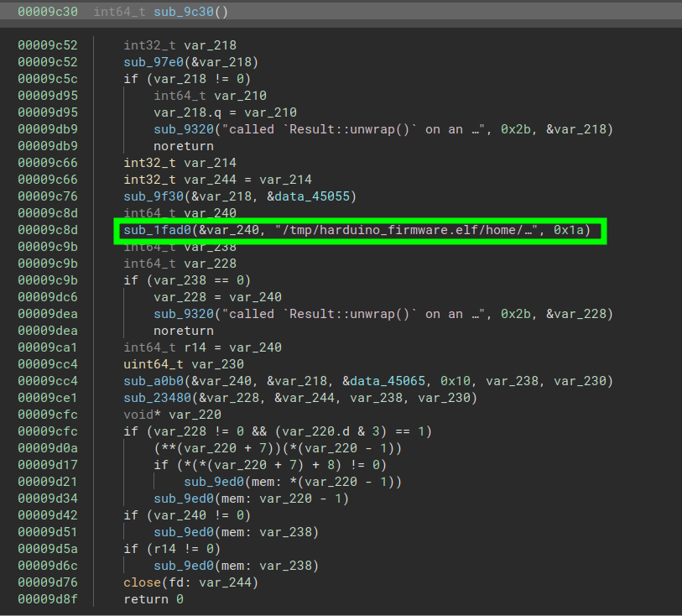Open sub_9320 call on line 00009dea

(184, 314)
